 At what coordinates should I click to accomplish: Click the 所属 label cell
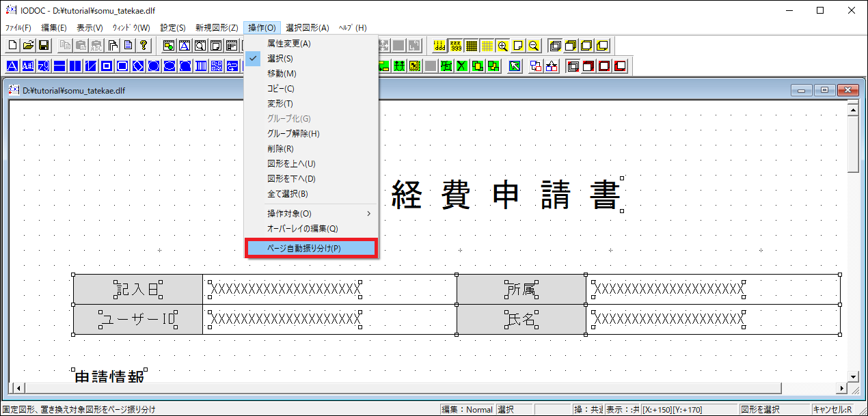[521, 290]
